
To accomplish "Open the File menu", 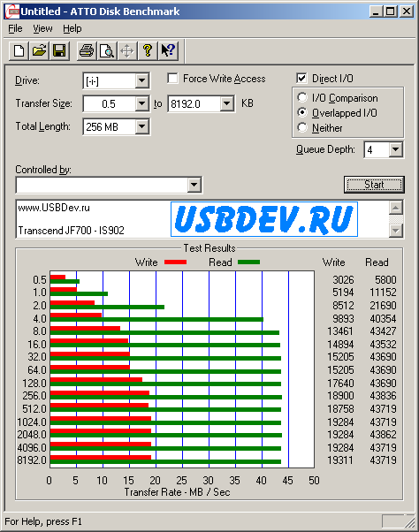I will click(x=15, y=28).
